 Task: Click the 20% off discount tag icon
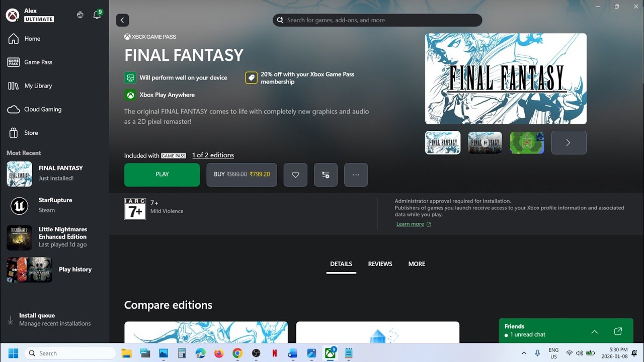[251, 78]
